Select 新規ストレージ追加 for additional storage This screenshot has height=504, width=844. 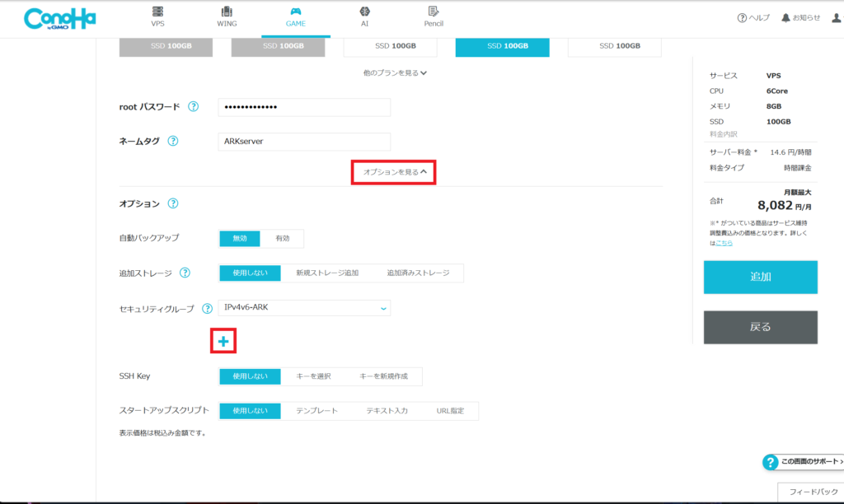pos(327,273)
